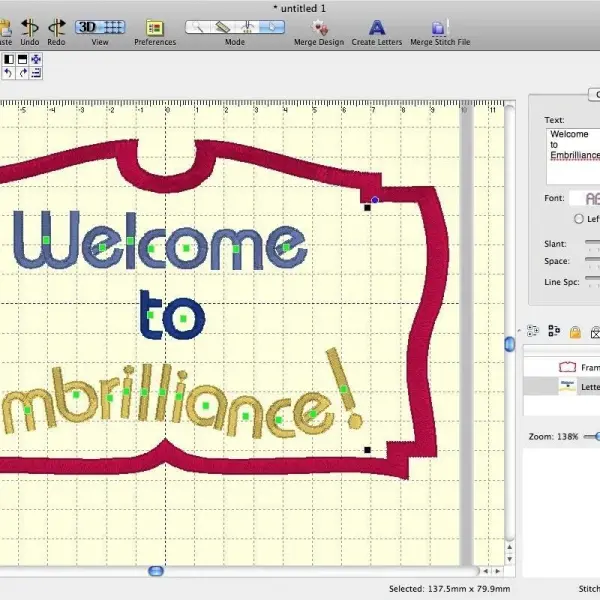
Task: Click the partially visible button above Text
Action: click(594, 94)
